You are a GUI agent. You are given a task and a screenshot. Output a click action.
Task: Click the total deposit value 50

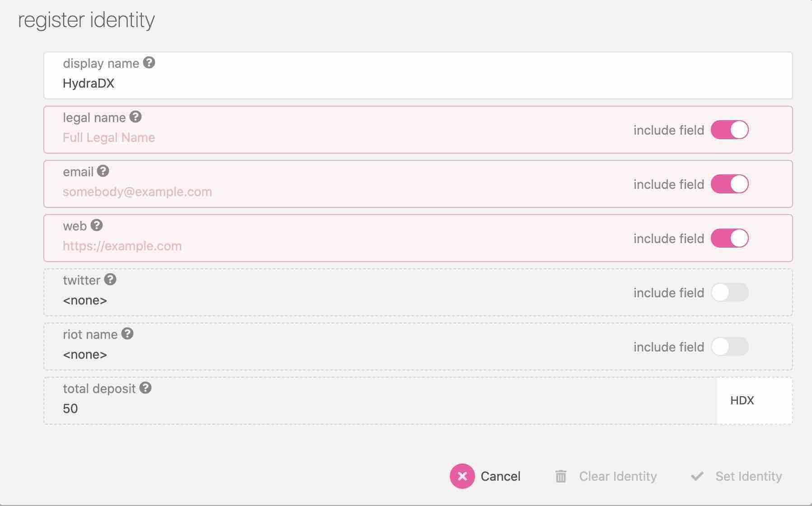(70, 409)
